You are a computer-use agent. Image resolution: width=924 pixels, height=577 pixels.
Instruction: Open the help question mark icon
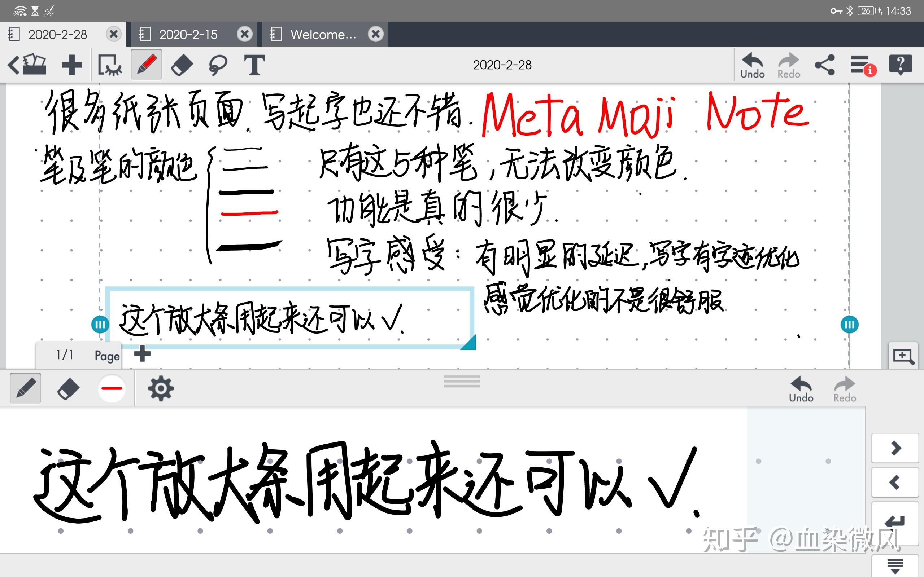(x=900, y=65)
